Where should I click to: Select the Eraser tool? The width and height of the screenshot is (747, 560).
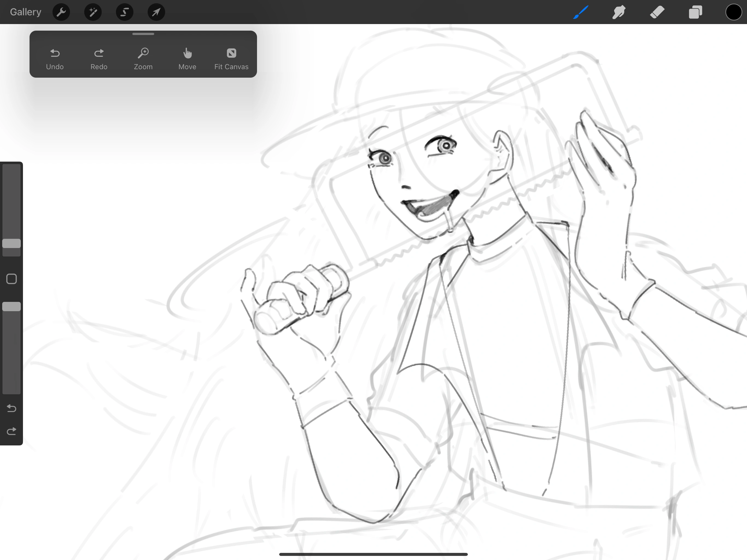[x=657, y=12]
